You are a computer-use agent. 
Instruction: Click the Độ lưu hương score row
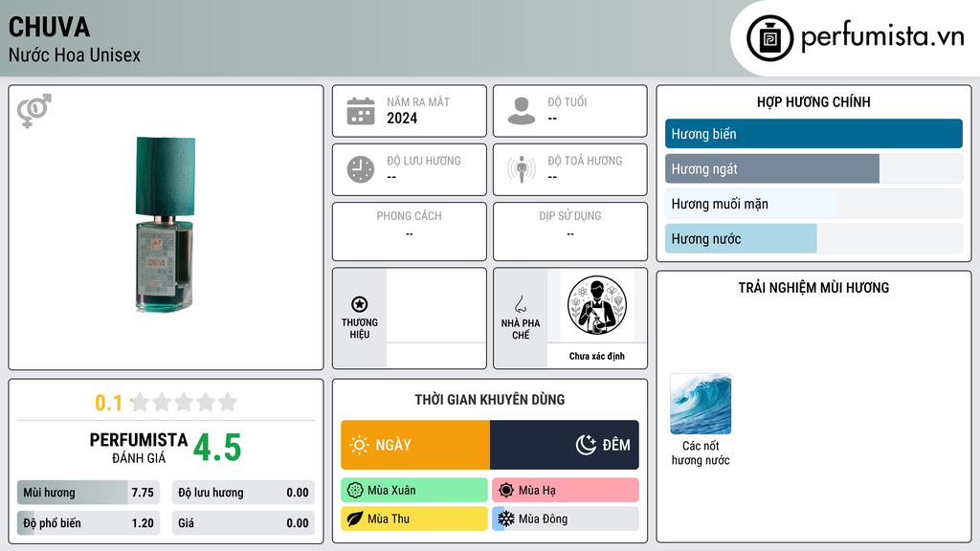pyautogui.click(x=243, y=493)
